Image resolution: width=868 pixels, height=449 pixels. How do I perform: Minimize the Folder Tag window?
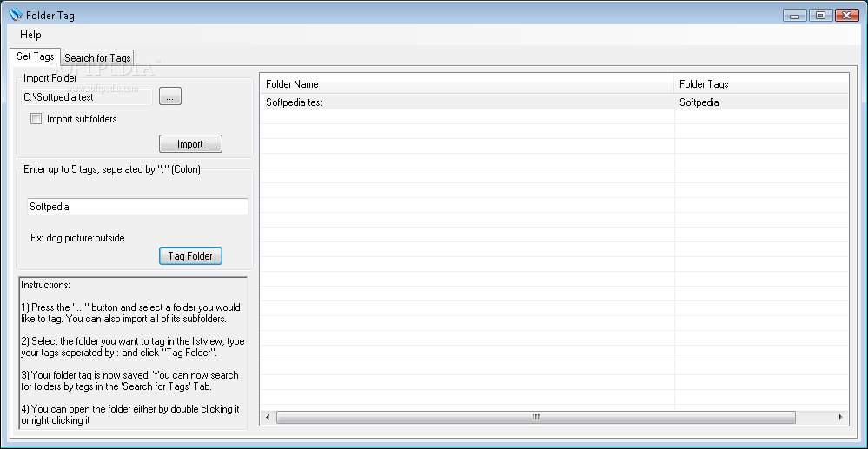794,16
